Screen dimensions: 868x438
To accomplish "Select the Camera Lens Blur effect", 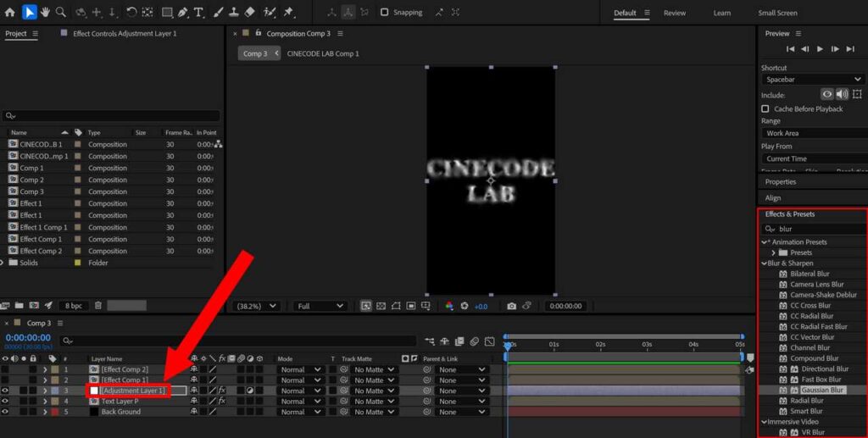I will click(817, 285).
